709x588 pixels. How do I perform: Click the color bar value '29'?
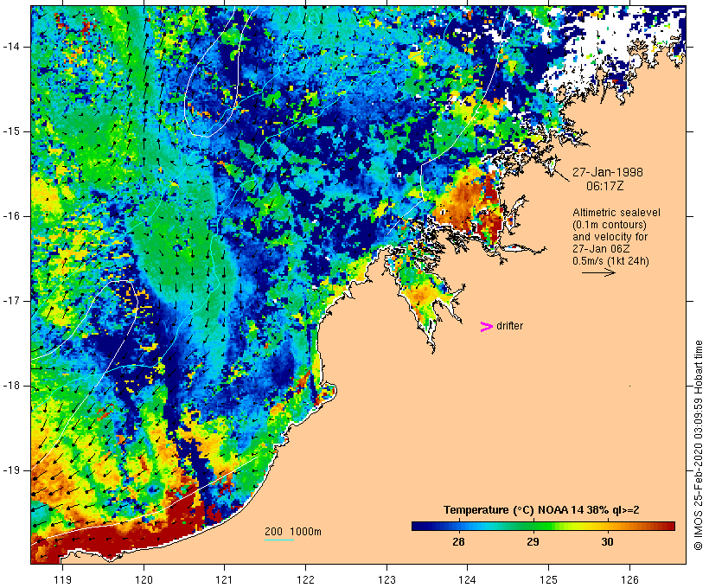coord(533,541)
